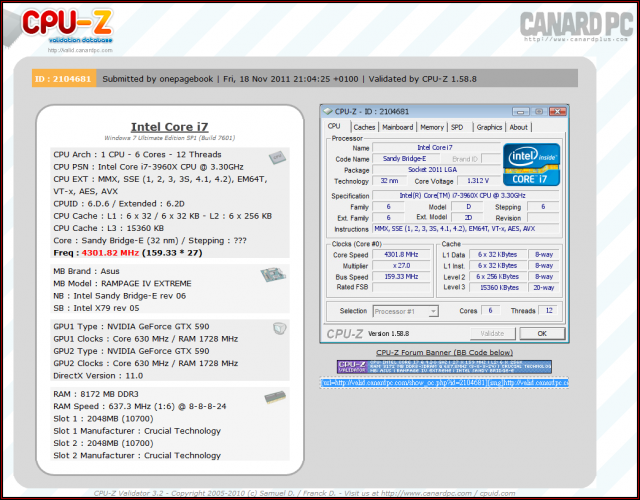The width and height of the screenshot is (640, 500).
Task: Click the Stepping value 6 field
Action: pos(543,207)
